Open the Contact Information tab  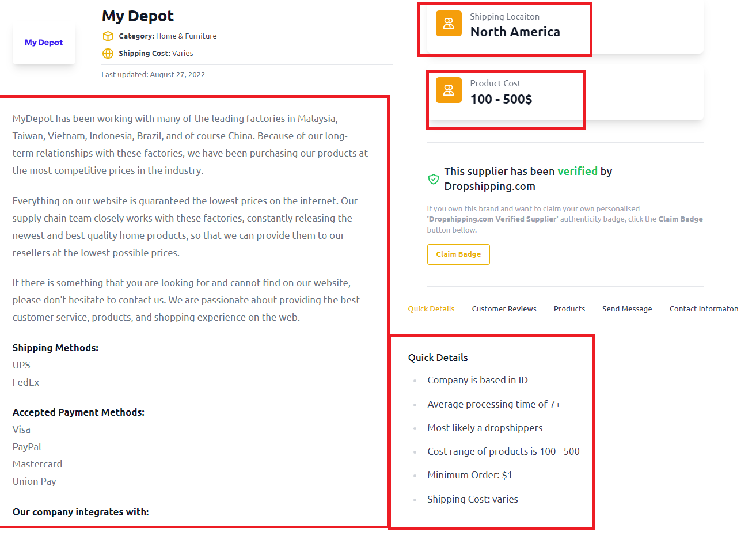tap(704, 309)
